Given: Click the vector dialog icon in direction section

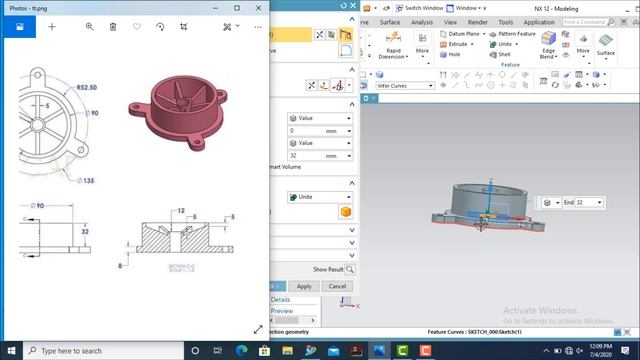Looking at the screenshot, I should pos(324,85).
